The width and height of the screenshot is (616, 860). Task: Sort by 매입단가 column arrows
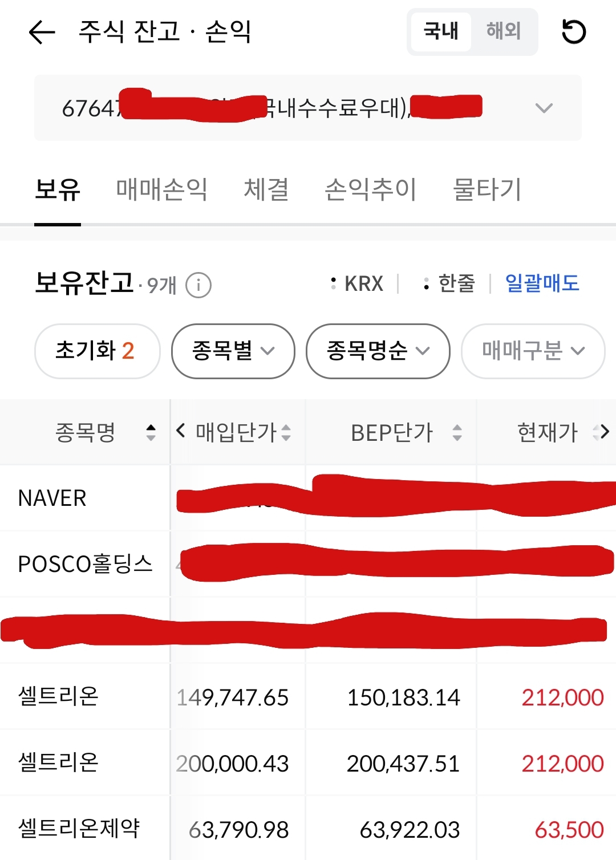[286, 432]
